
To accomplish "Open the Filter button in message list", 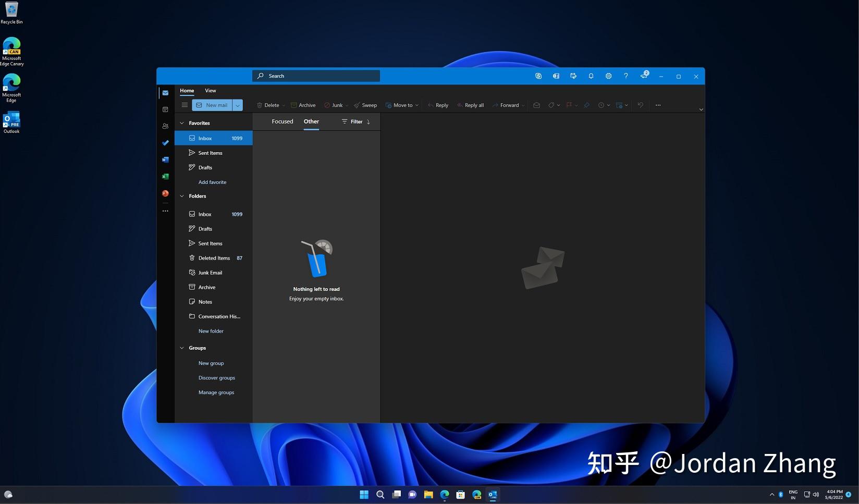I will (352, 121).
